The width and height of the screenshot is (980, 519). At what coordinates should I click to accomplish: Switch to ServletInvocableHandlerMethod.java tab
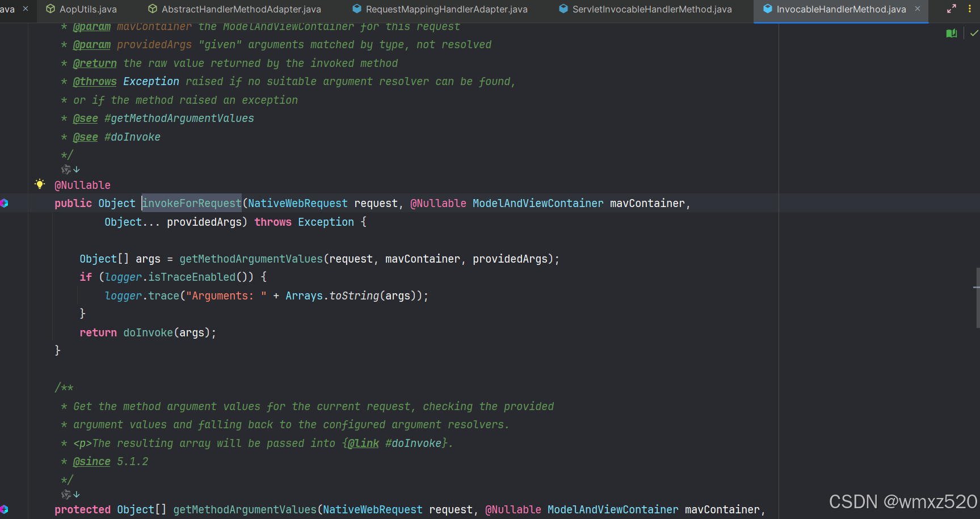pyautogui.click(x=645, y=9)
